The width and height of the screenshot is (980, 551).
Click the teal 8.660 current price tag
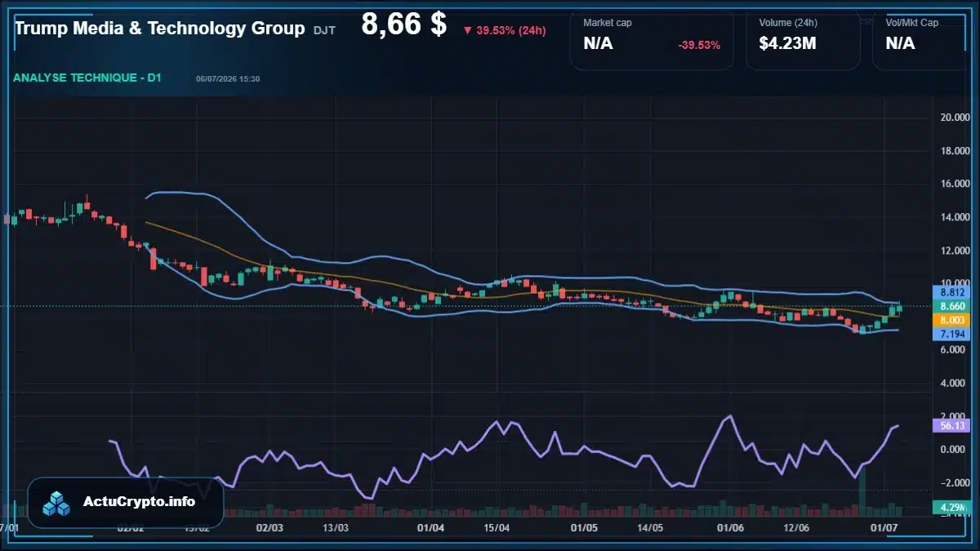tap(951, 306)
